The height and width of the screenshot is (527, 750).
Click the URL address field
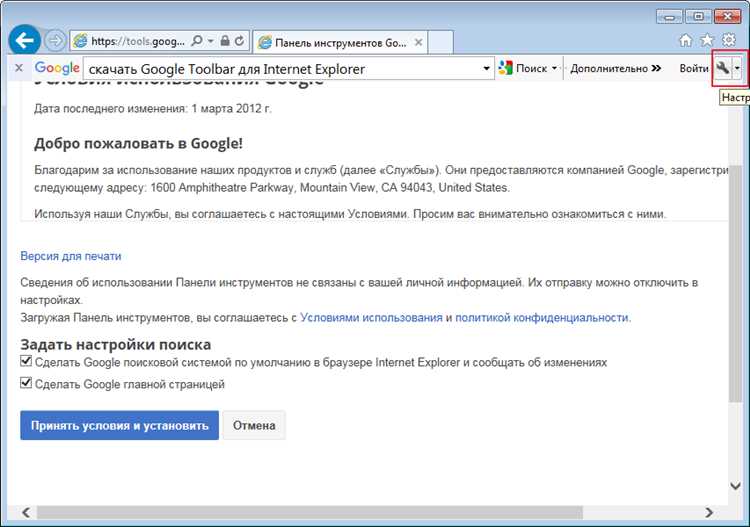[137, 42]
